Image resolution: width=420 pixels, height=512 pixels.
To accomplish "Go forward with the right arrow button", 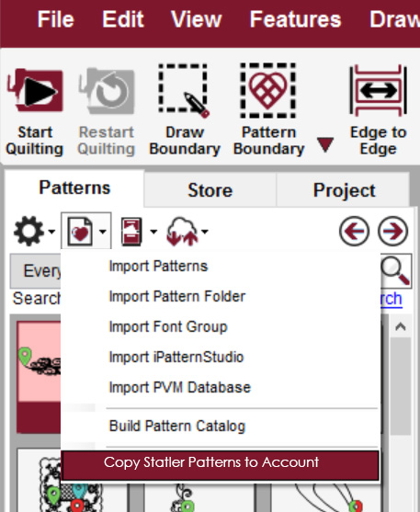I will pos(393,232).
